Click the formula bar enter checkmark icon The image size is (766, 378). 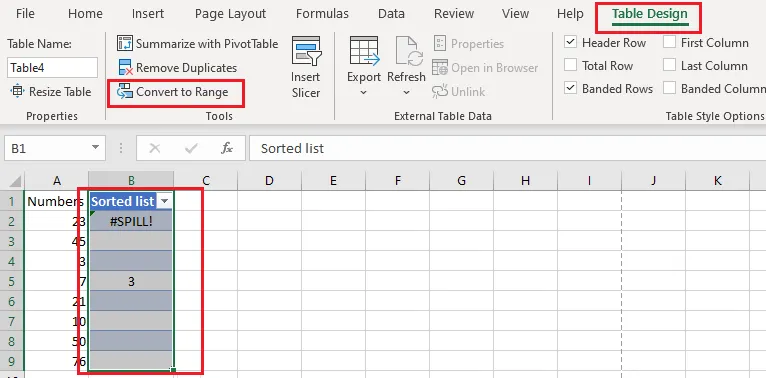191,148
